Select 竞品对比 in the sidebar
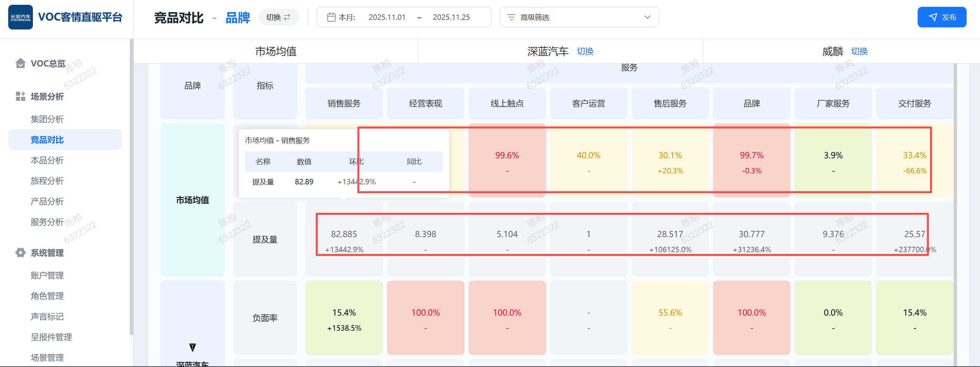The height and width of the screenshot is (367, 980). point(47,139)
